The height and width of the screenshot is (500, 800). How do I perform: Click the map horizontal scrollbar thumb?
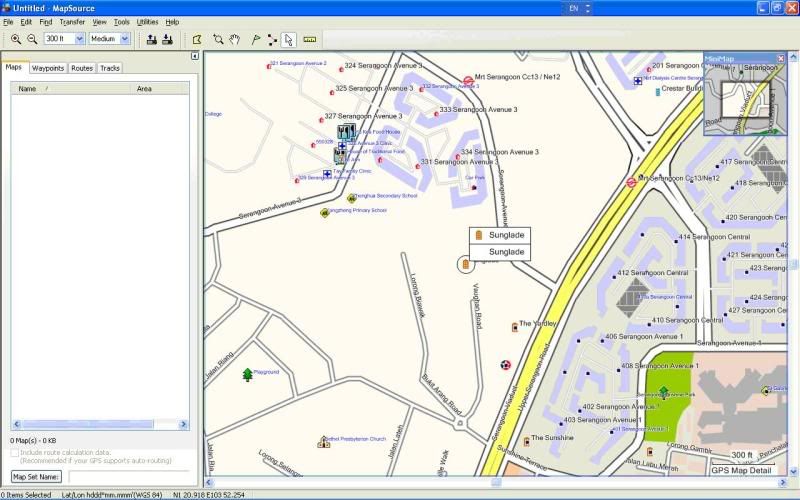click(x=495, y=482)
